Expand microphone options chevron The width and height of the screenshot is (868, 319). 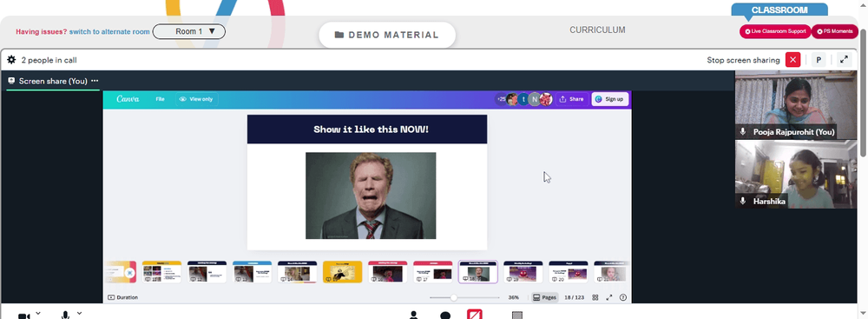(x=79, y=314)
